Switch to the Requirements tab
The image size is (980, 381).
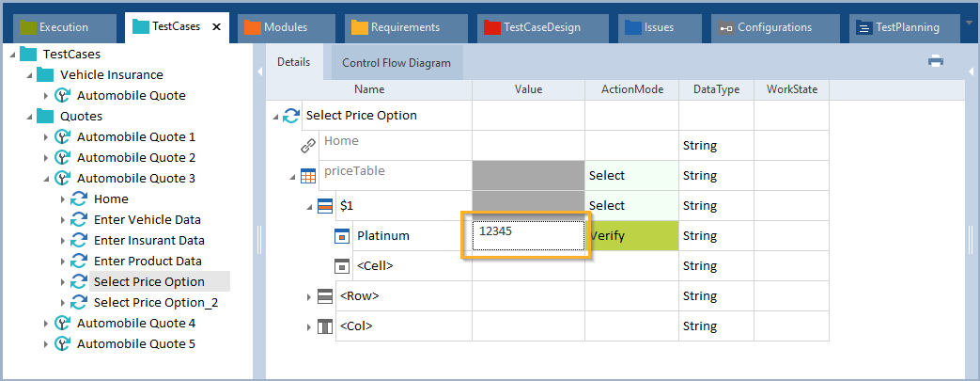click(x=404, y=27)
